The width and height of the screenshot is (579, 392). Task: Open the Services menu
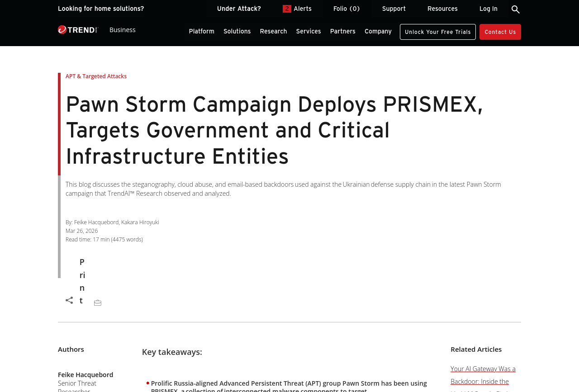[308, 31]
